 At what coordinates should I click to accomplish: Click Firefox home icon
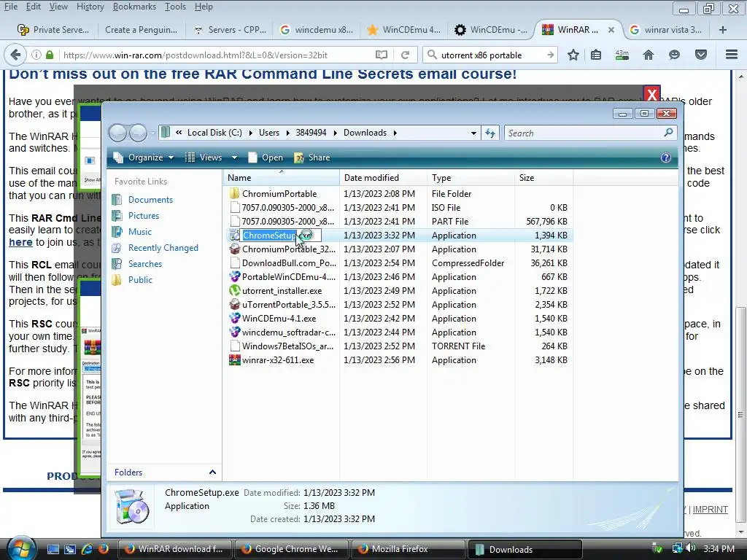click(649, 55)
